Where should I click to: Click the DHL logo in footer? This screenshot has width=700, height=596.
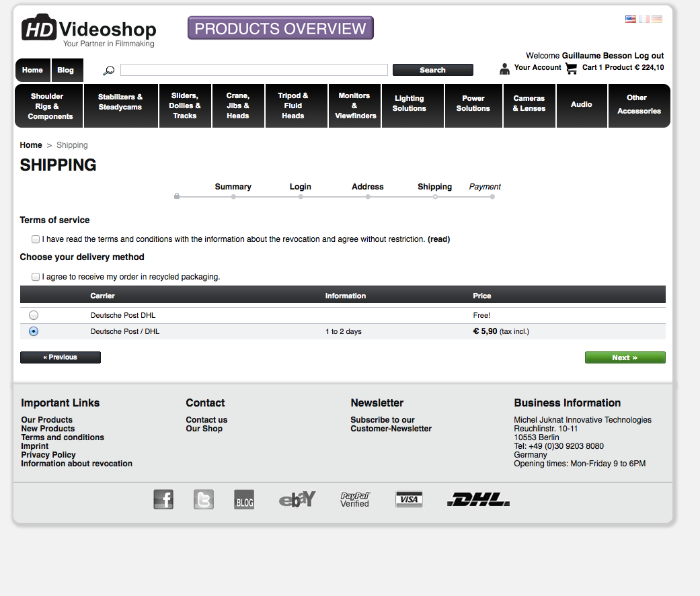pyautogui.click(x=478, y=499)
